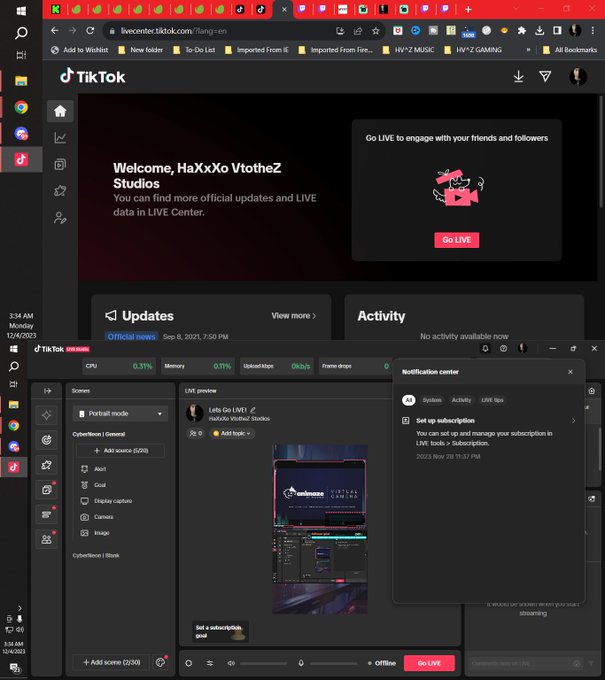Click the record circle icon in bottom bar
This screenshot has height=680, width=605.
click(189, 663)
